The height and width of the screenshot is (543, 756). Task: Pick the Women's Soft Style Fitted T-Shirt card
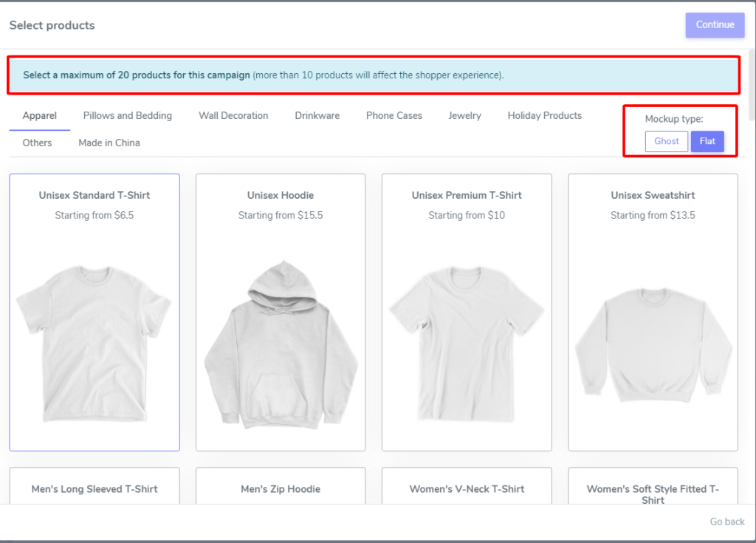(x=653, y=486)
